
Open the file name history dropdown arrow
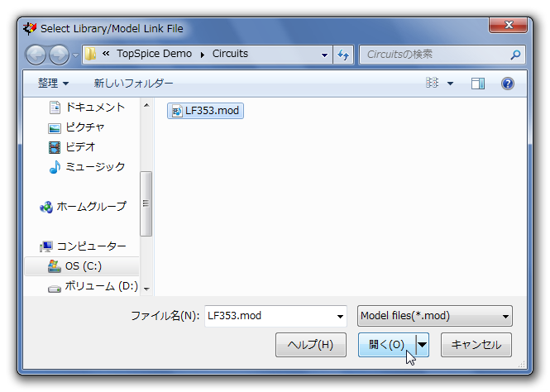coord(340,316)
